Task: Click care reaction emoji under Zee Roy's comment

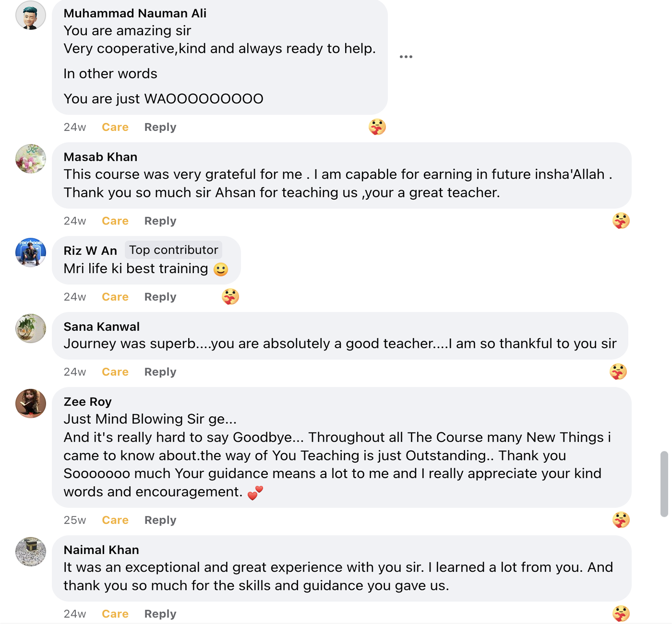Action: click(x=621, y=520)
